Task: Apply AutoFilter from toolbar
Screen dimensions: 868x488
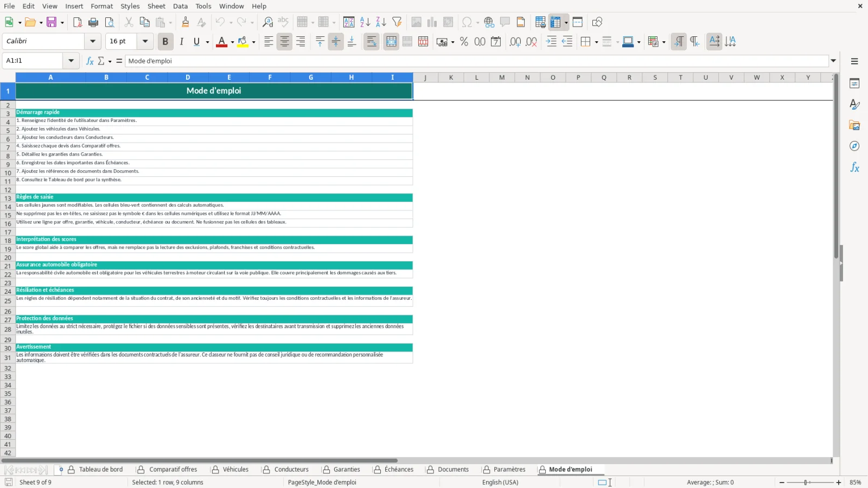Action: 397,22
